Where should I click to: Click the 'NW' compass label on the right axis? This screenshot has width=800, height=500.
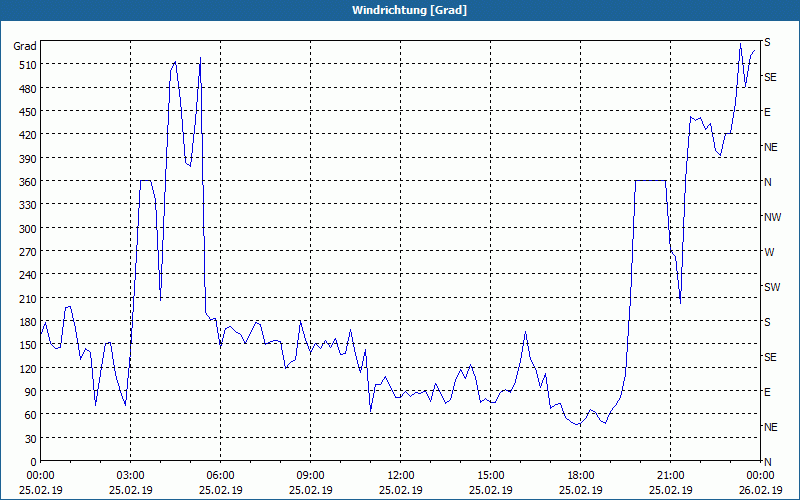[772, 217]
